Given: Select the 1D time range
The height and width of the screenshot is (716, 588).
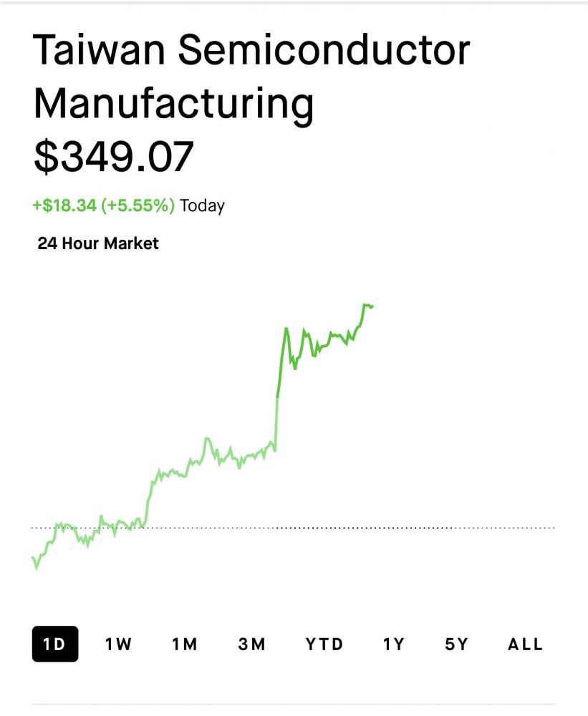Looking at the screenshot, I should tap(54, 644).
